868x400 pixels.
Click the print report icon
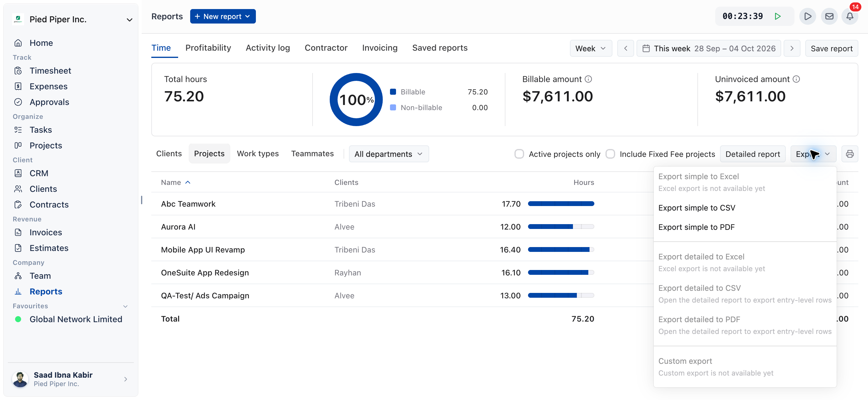tap(850, 154)
